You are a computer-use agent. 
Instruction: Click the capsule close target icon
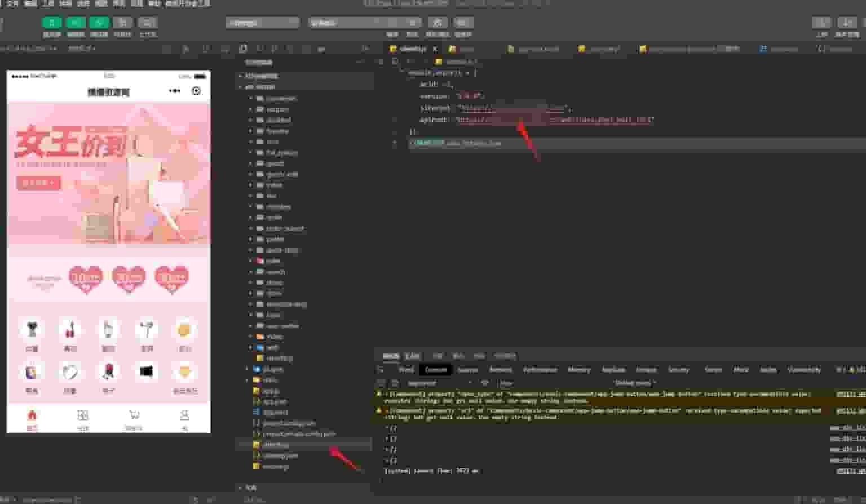(x=196, y=91)
